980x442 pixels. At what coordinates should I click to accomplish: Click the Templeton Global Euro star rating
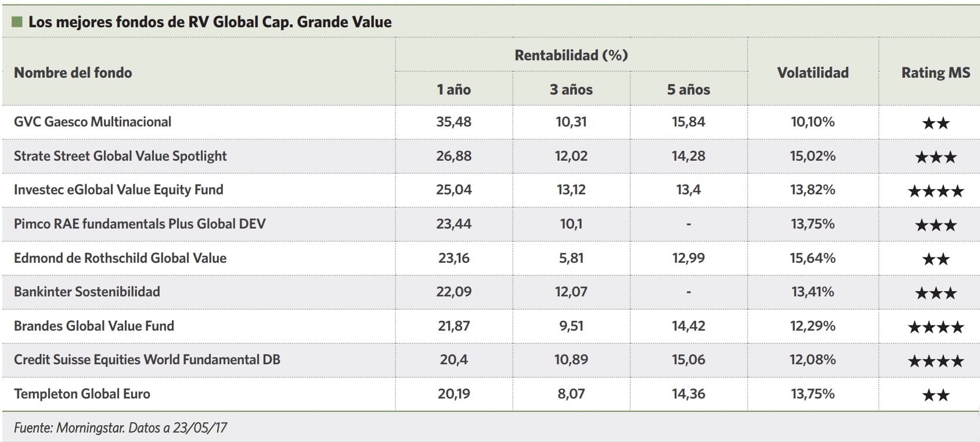pos(935,395)
